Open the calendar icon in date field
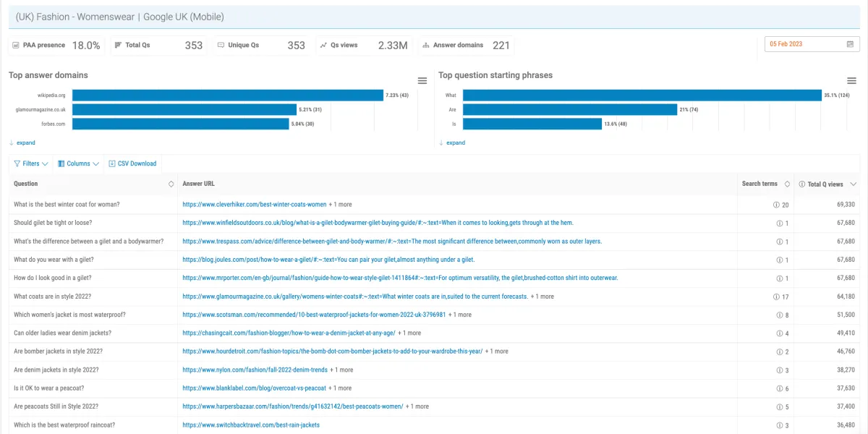This screenshot has width=868, height=434. [x=850, y=44]
